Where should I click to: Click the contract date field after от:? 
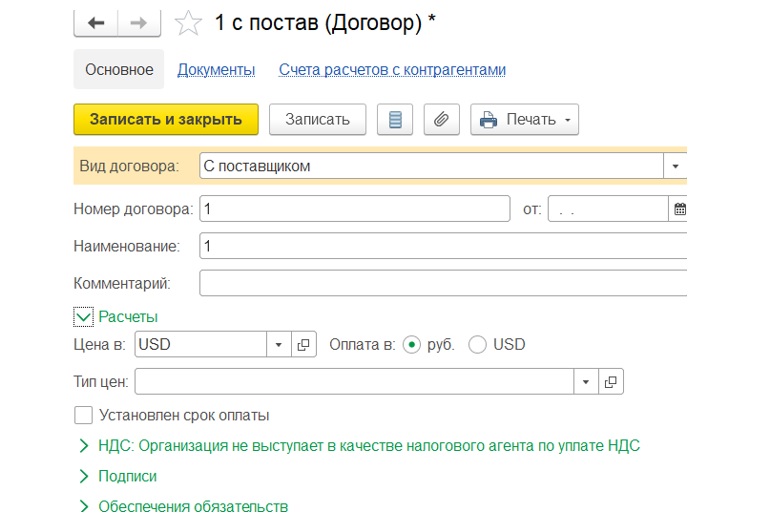tap(608, 209)
